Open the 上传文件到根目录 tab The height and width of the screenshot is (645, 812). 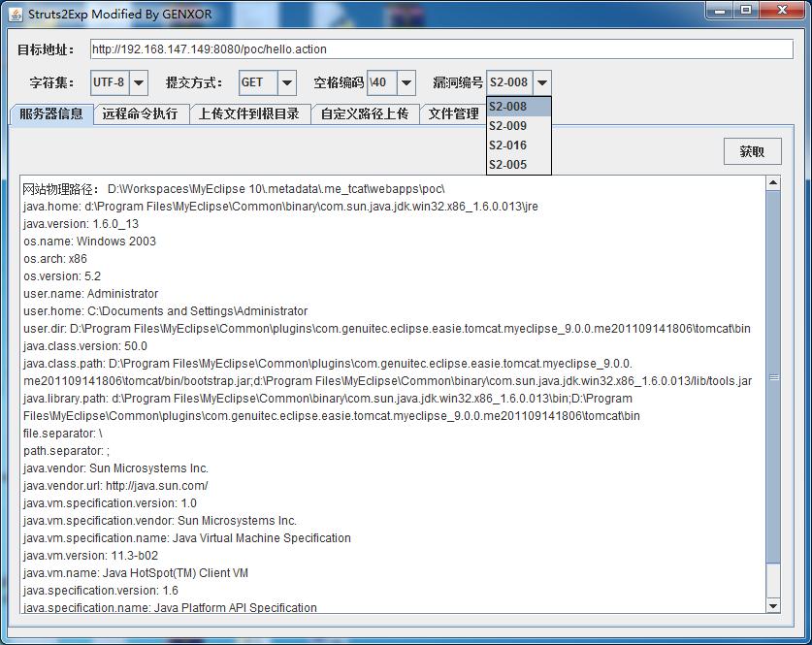click(249, 113)
